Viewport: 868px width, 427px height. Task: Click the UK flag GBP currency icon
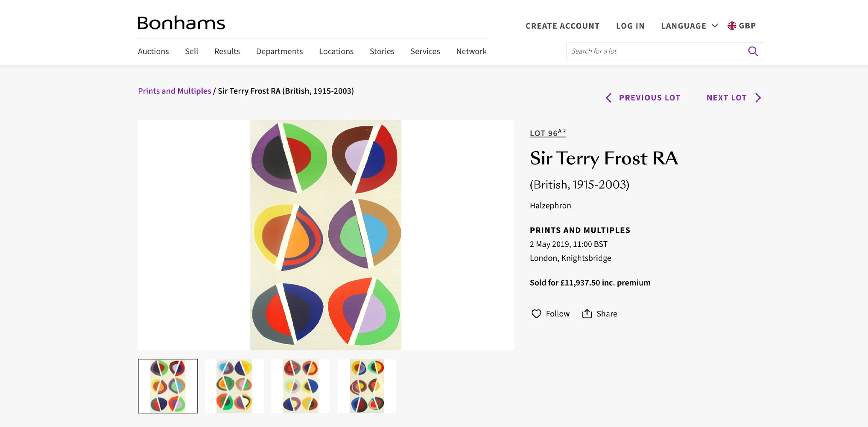[732, 26]
